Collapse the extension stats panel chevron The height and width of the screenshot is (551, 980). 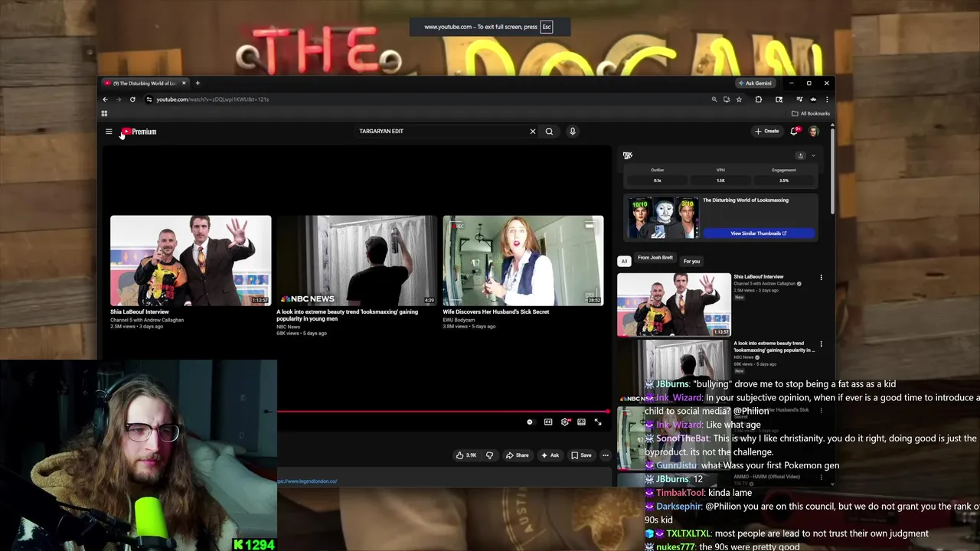(813, 155)
